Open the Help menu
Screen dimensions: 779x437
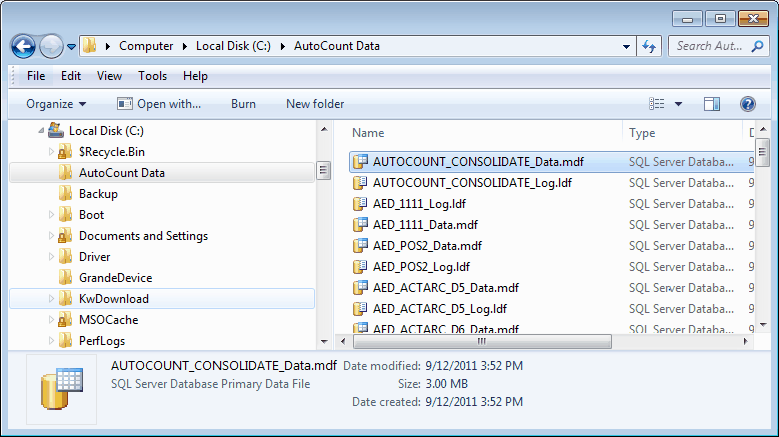pyautogui.click(x=195, y=76)
